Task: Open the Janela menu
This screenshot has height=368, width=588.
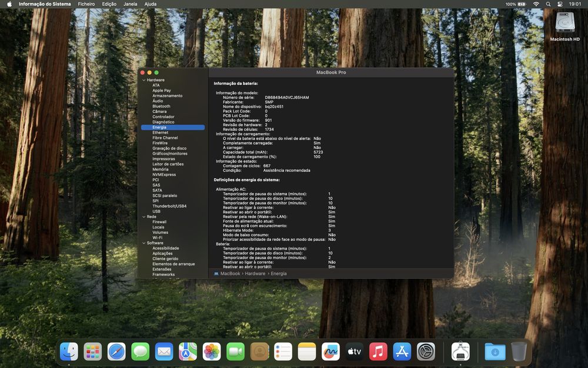Action: point(130,4)
